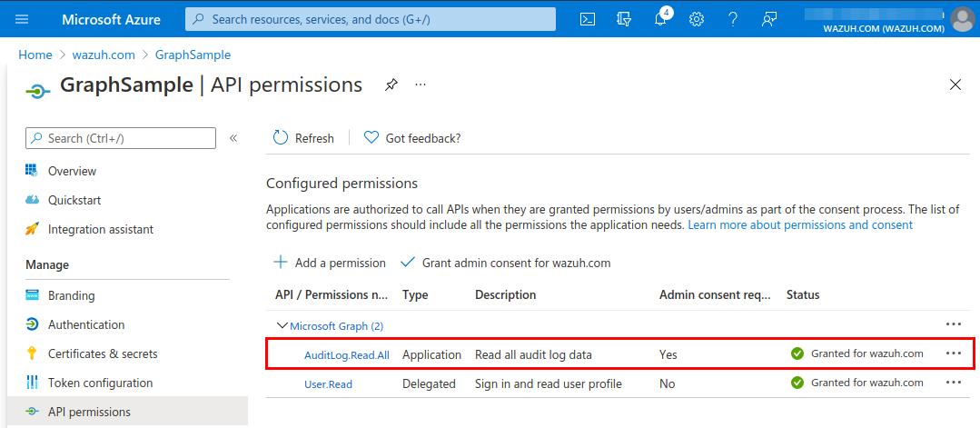Click the Admin consent required column header
Screen dimensions: 980x428
click(715, 294)
